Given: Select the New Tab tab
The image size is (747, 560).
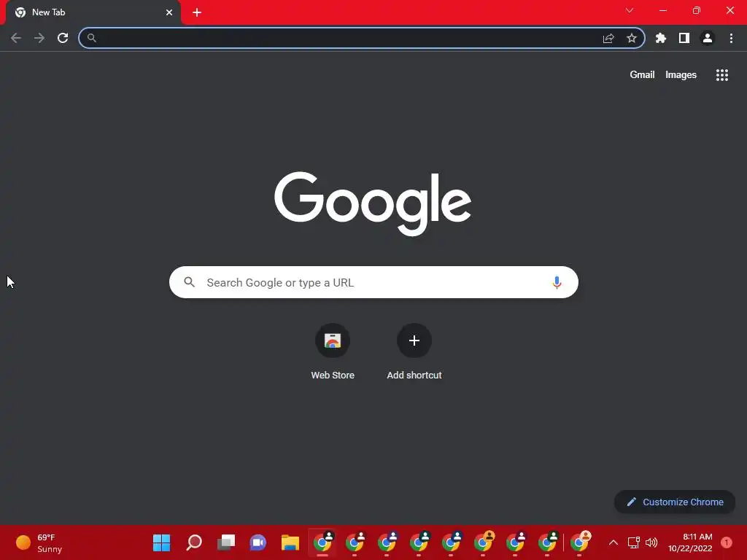Looking at the screenshot, I should 93,12.
